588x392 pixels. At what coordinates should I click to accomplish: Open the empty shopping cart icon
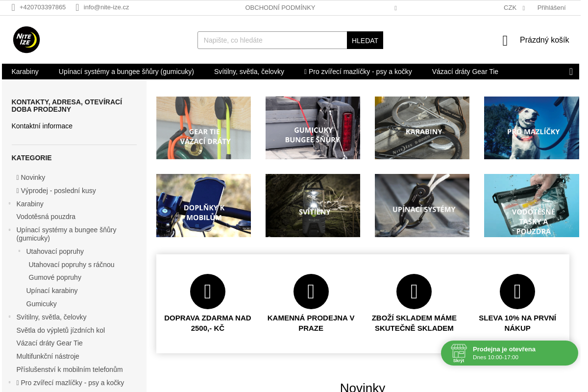click(505, 41)
